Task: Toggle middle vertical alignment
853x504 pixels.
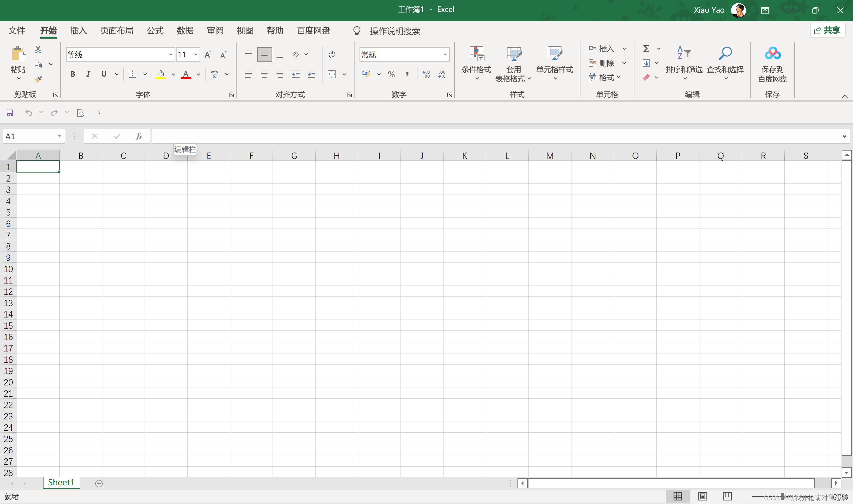Action: pyautogui.click(x=264, y=54)
